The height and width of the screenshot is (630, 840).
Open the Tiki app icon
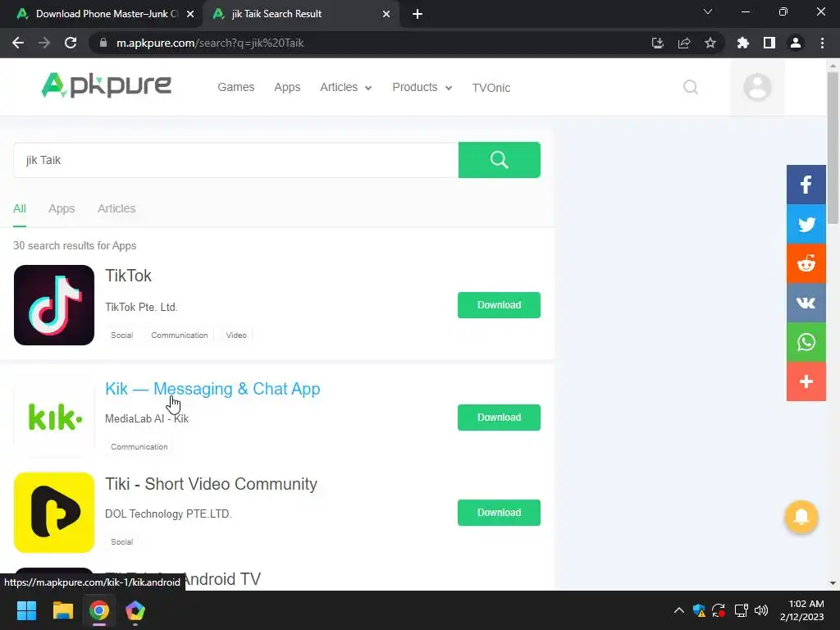point(54,513)
